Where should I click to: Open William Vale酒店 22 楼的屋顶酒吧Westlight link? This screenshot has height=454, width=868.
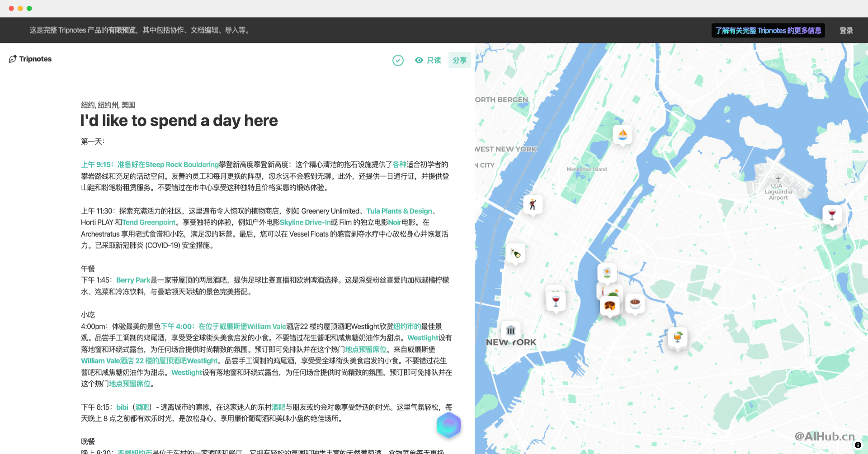click(149, 360)
